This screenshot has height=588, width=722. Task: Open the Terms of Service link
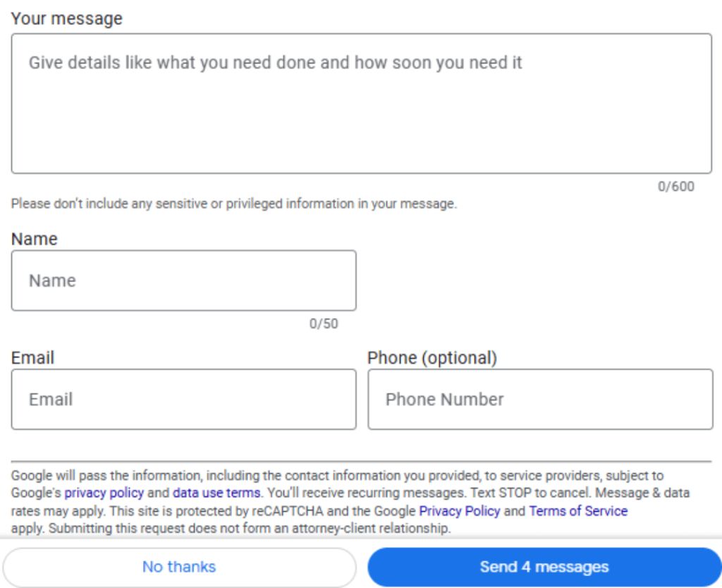point(578,511)
